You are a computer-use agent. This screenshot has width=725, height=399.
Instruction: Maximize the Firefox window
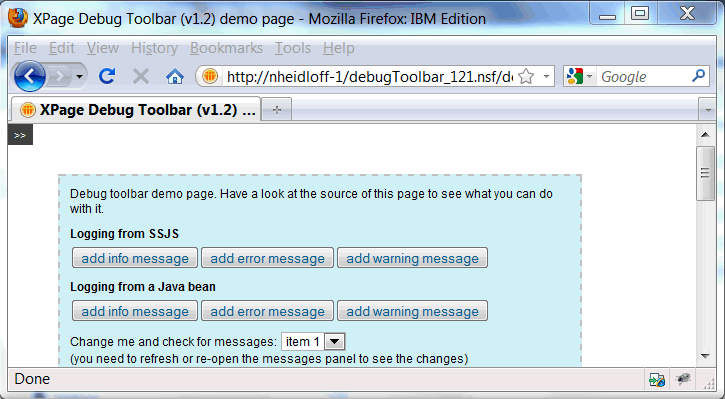coord(640,14)
